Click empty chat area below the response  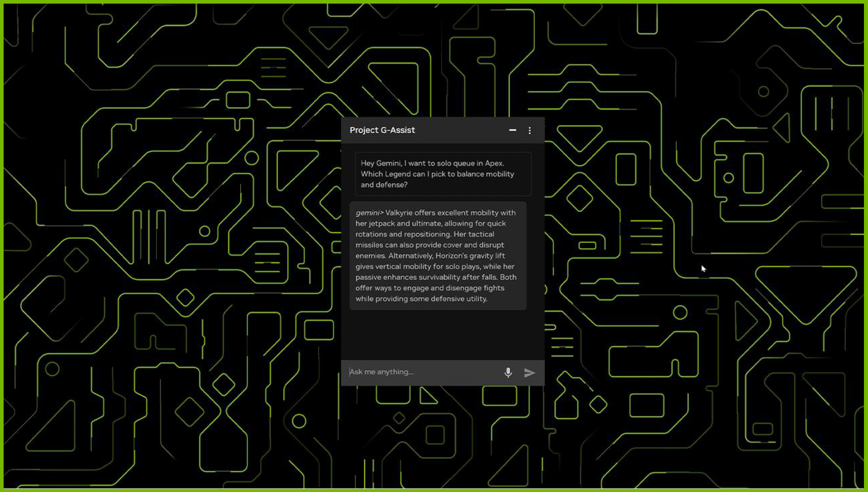[442, 334]
